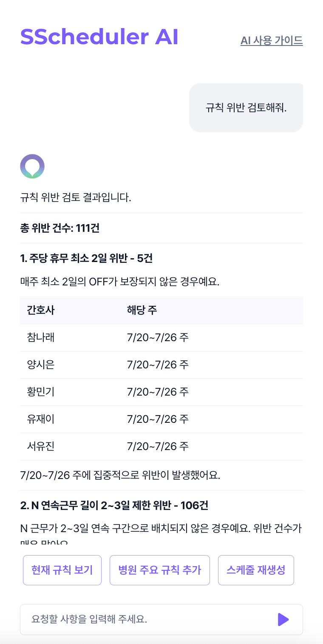
Task: Open the AI 사용 가이드 link
Action: click(272, 40)
